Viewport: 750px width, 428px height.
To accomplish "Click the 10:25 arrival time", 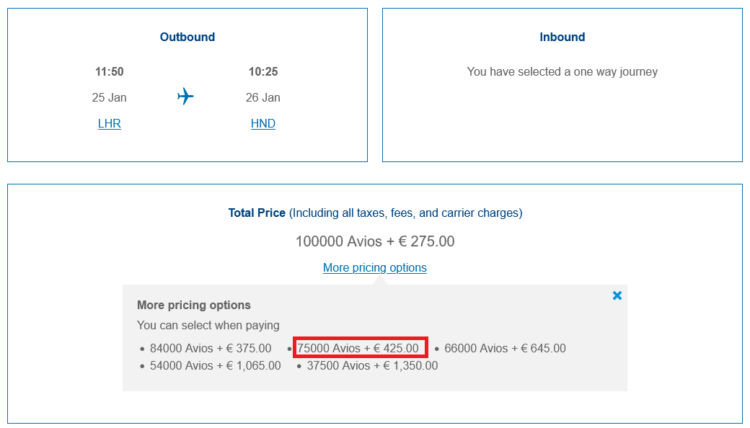I will 263,72.
